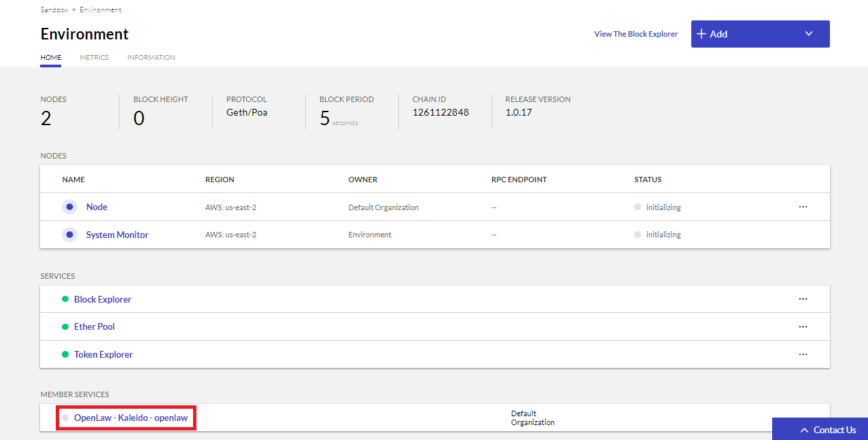The height and width of the screenshot is (440, 868).
Task: Expand the Contact Us chevron
Action: 804,430
